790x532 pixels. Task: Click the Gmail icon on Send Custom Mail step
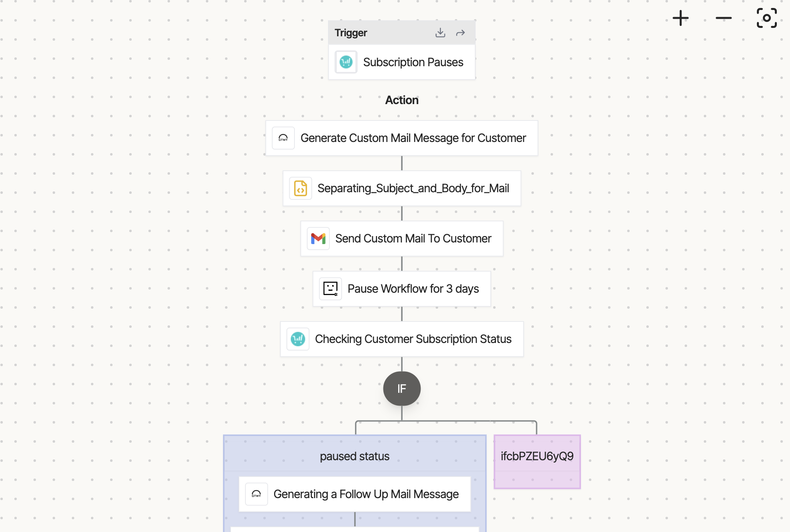pyautogui.click(x=318, y=238)
